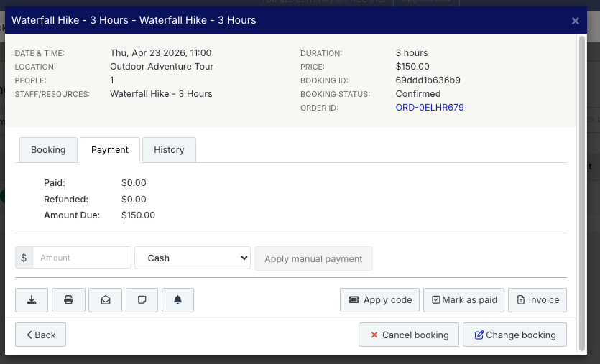Click the Amount input field
The width and height of the screenshot is (600, 364).
click(x=82, y=258)
